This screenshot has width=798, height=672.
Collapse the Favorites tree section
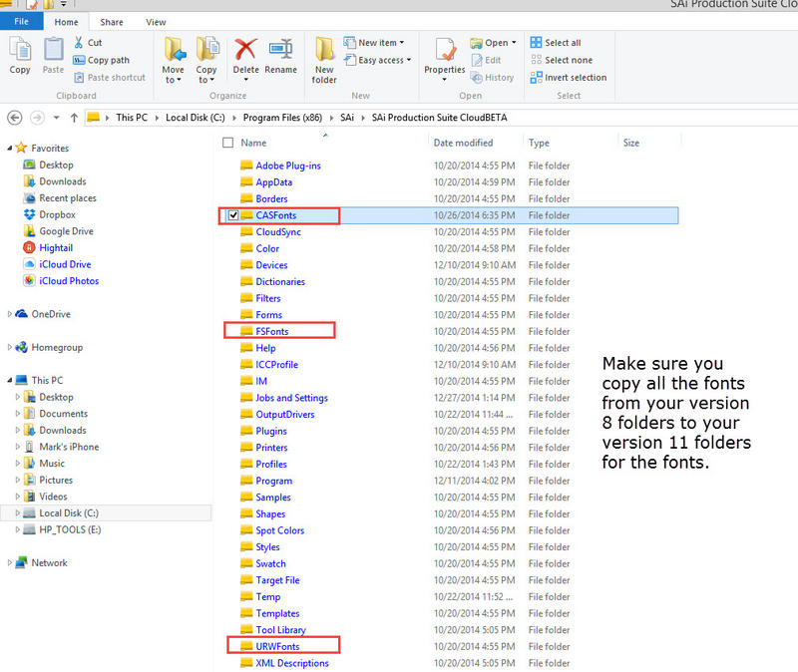coord(10,148)
